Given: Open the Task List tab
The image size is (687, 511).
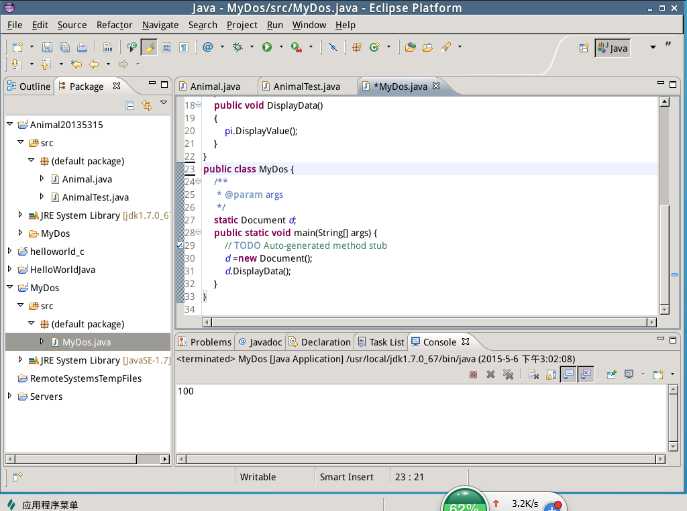Looking at the screenshot, I should (381, 342).
